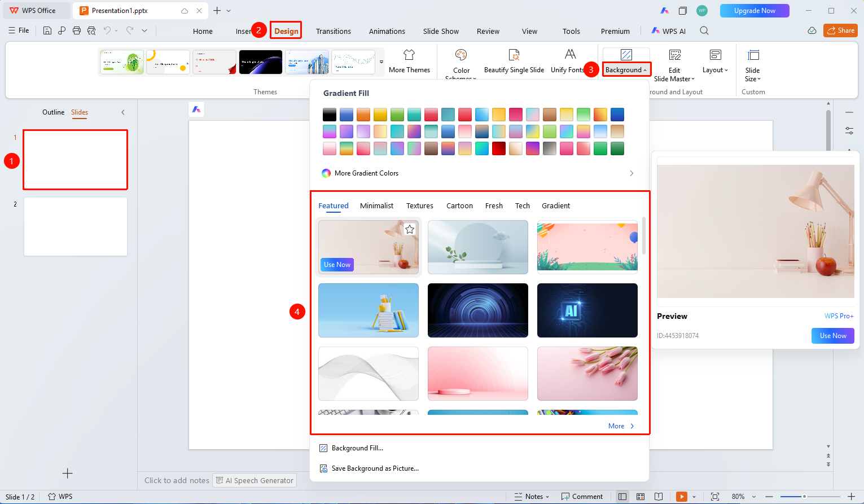The image size is (864, 504).
Task: Choose the pink tulips background thumbnail
Action: tap(587, 374)
